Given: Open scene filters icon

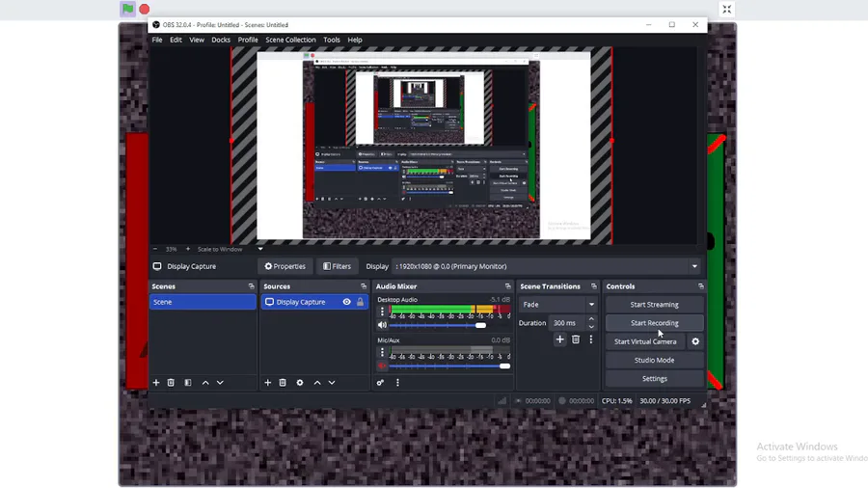Looking at the screenshot, I should [188, 382].
